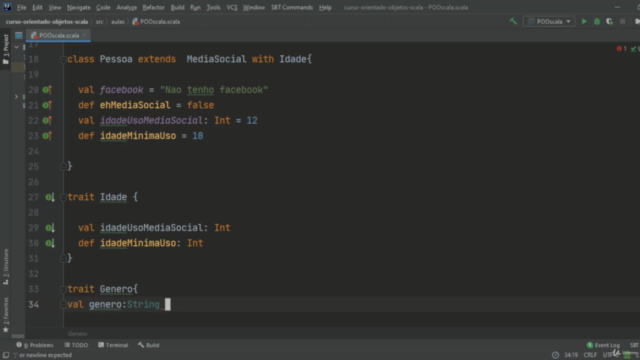
Task: Click the override gutter icon on line 20
Action: (x=47, y=90)
